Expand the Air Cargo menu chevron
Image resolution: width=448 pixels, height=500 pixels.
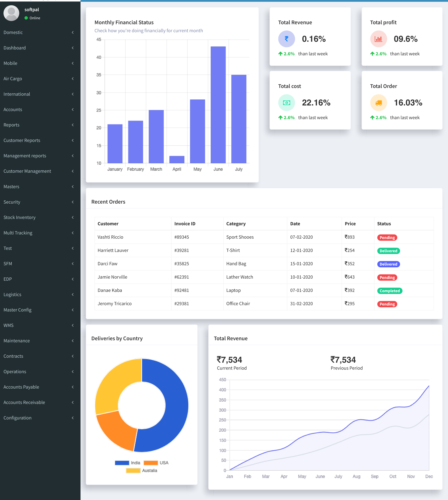tap(73, 79)
